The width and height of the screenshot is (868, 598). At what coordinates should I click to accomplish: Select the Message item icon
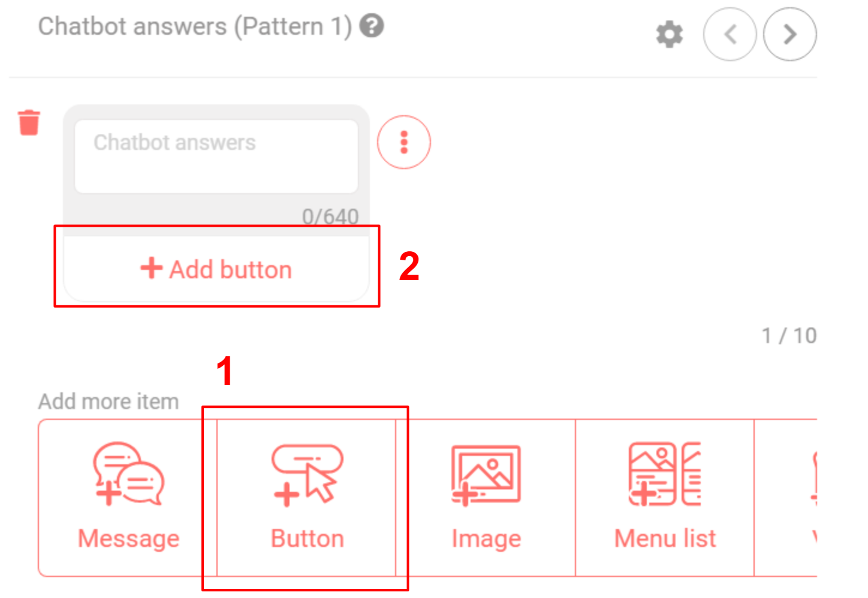point(128,474)
